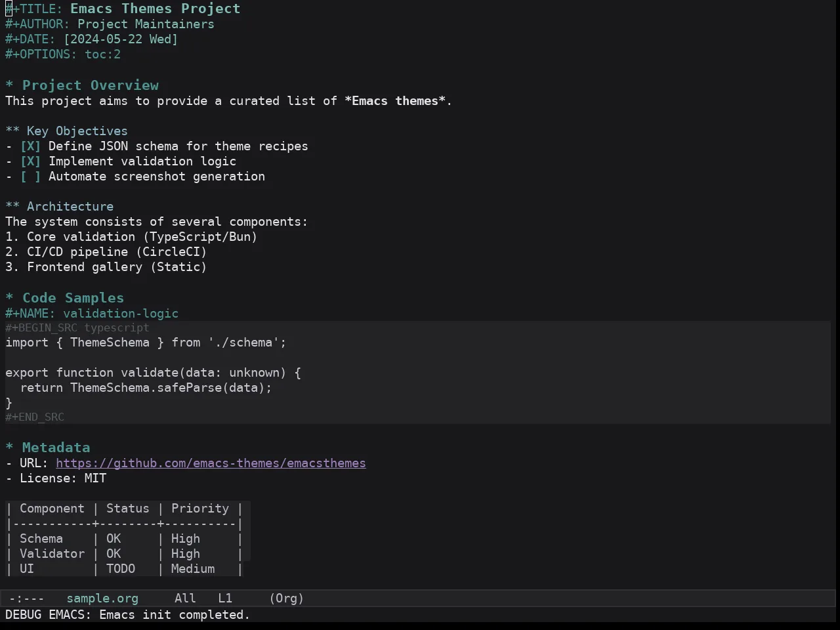Click the -:--- buffer status flags
The height and width of the screenshot is (630, 840).
pos(26,598)
